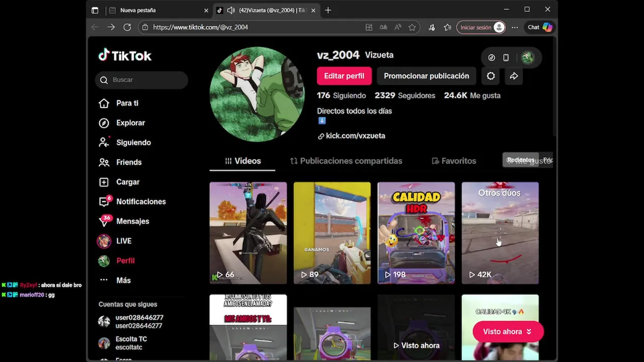Click the large profile avatar picture

[257, 95]
